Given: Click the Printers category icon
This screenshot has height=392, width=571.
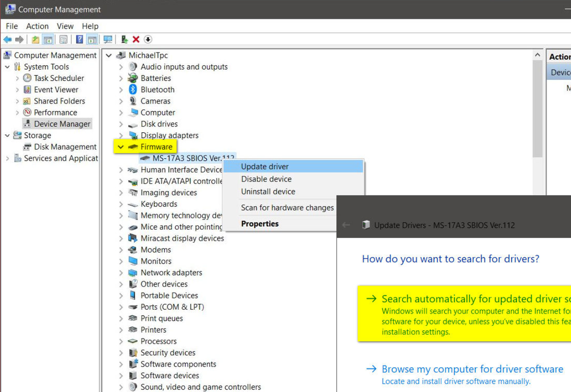Looking at the screenshot, I should point(133,330).
